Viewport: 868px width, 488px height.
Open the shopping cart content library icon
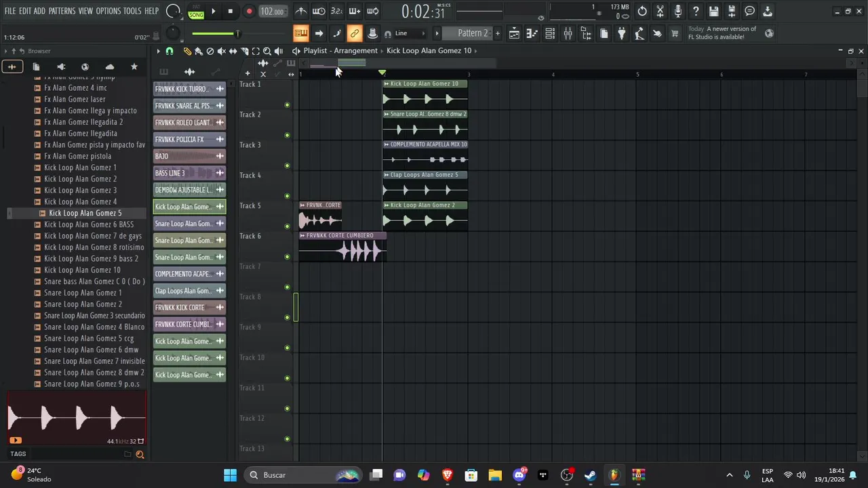coord(675,33)
